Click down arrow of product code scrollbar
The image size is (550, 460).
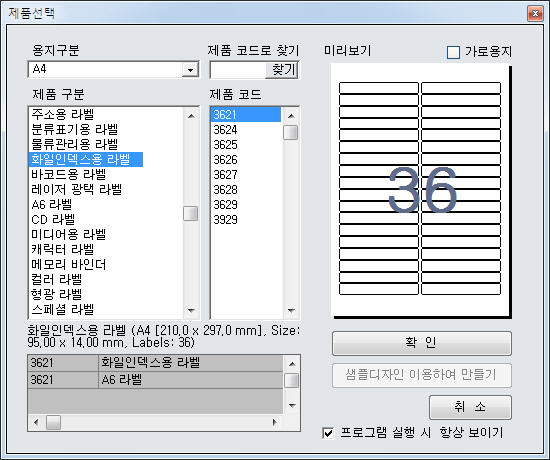click(291, 310)
